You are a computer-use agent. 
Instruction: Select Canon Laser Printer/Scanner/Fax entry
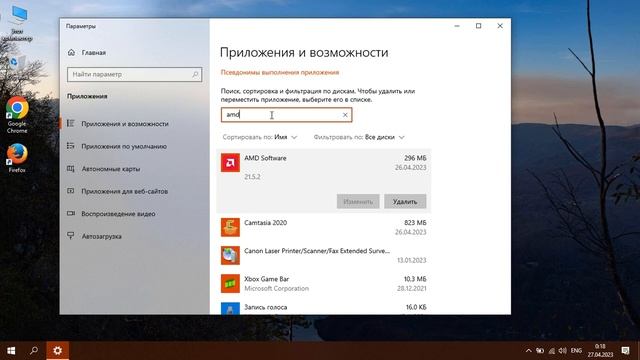click(x=323, y=256)
